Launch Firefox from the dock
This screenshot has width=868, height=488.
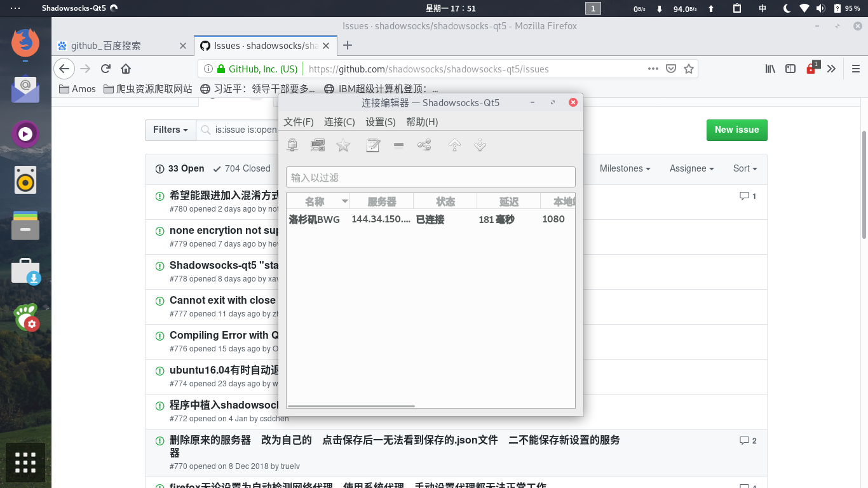[x=25, y=43]
